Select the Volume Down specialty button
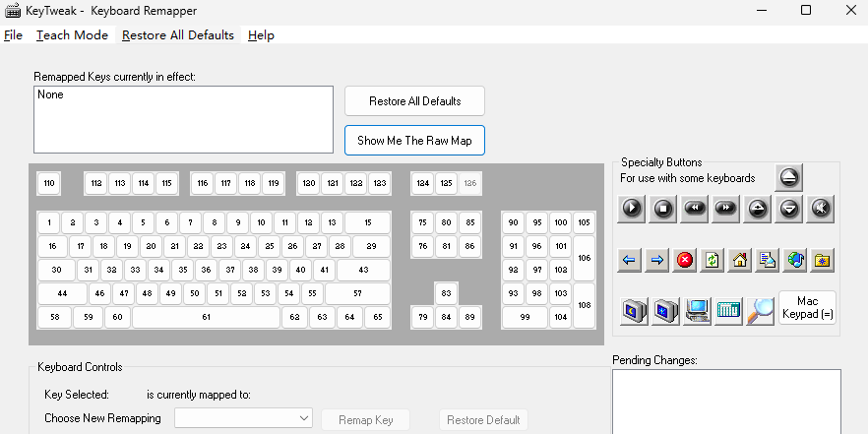This screenshot has width=868, height=434. point(789,209)
